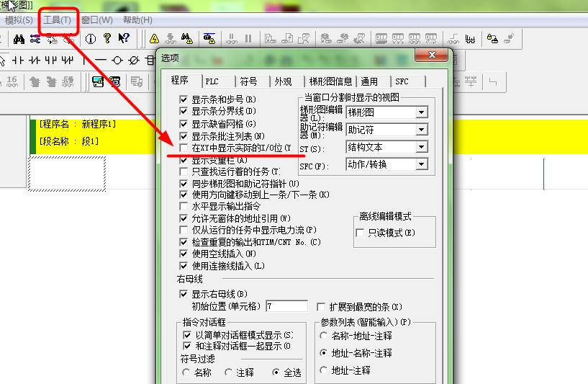Select the coil circle tool in ladder toolbar
588x384 pixels.
point(117,59)
